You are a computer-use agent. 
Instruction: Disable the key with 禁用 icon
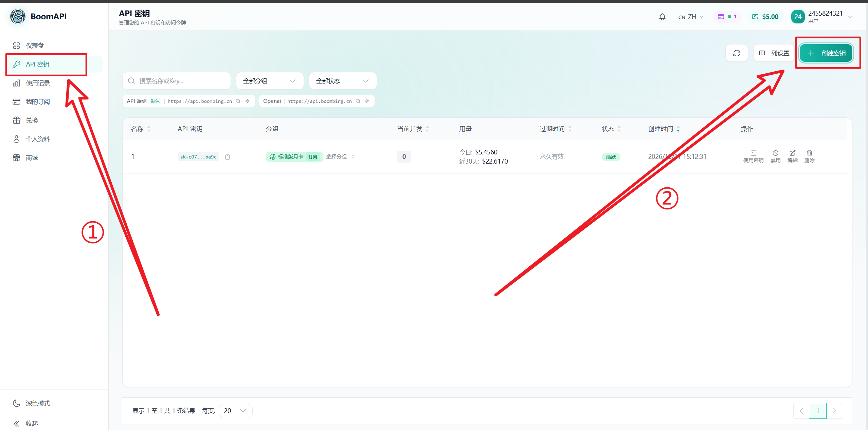pos(775,156)
